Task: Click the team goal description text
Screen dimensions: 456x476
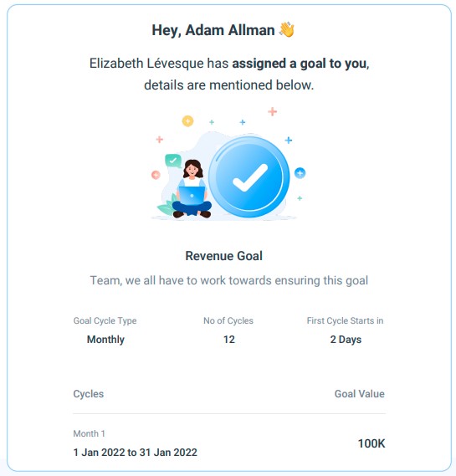Action: [229, 280]
